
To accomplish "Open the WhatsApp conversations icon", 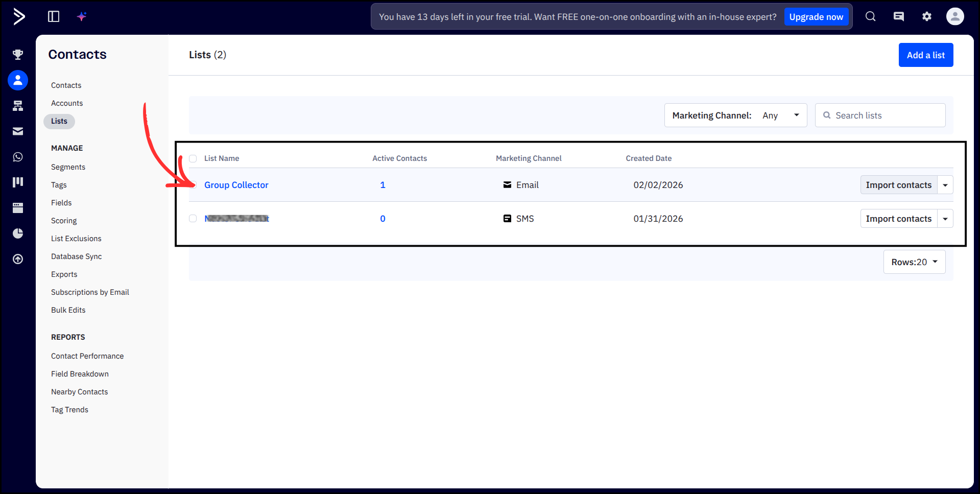I will point(18,157).
